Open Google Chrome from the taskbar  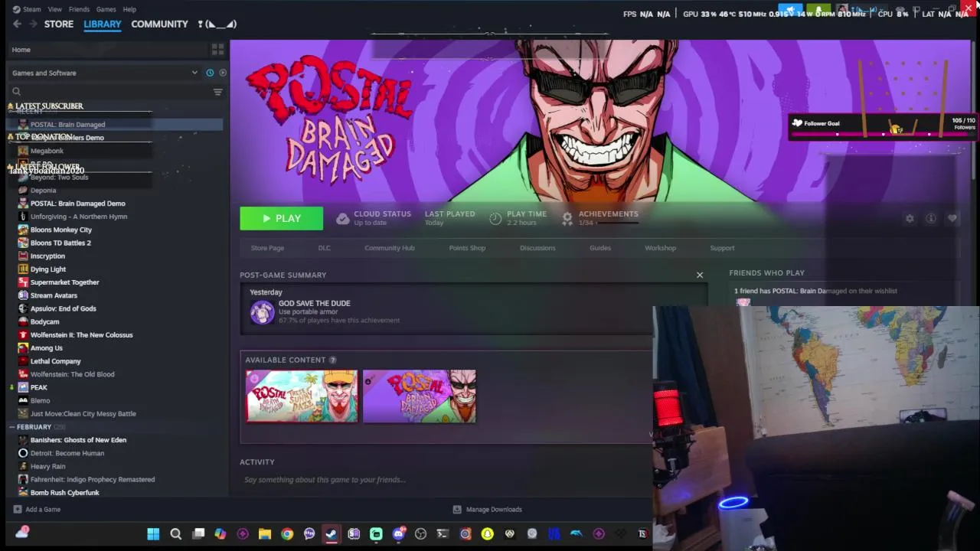point(287,533)
